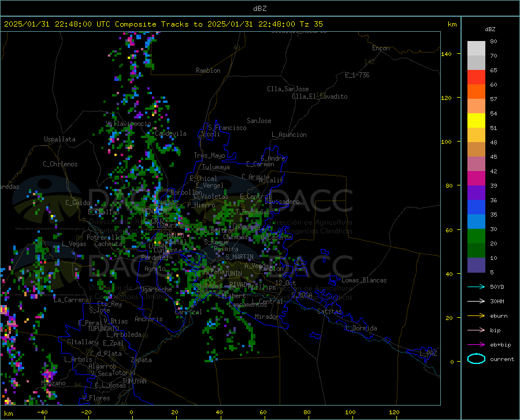This screenshot has height=420, width=520.
Task: Click the 5 dBZ dark purple swatch
Action: 476,265
